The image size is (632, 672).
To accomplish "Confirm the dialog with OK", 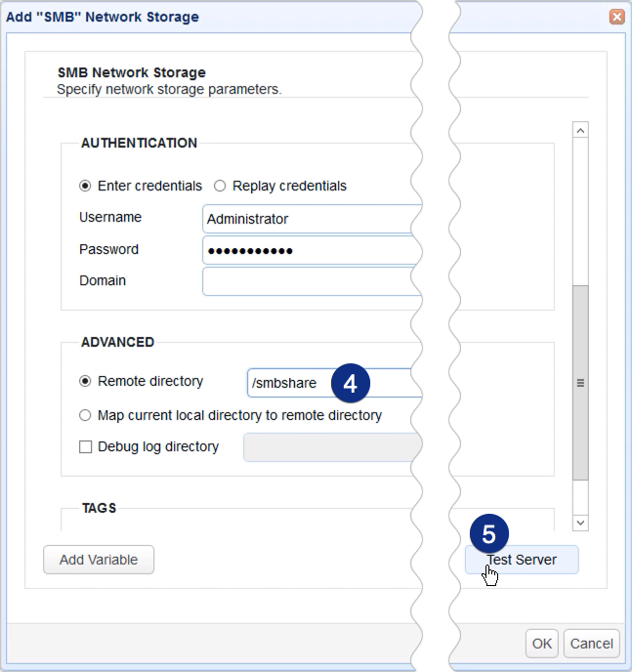I will pyautogui.click(x=542, y=644).
